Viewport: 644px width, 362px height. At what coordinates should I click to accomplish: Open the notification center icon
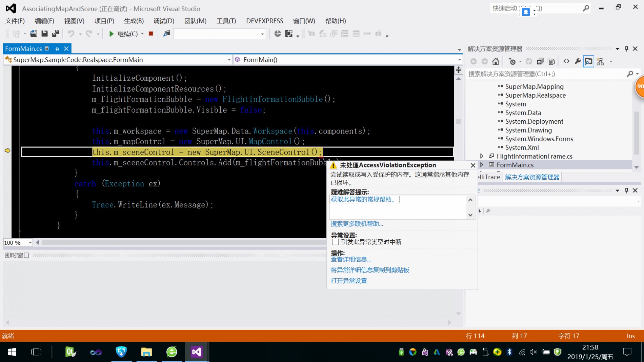point(627,352)
